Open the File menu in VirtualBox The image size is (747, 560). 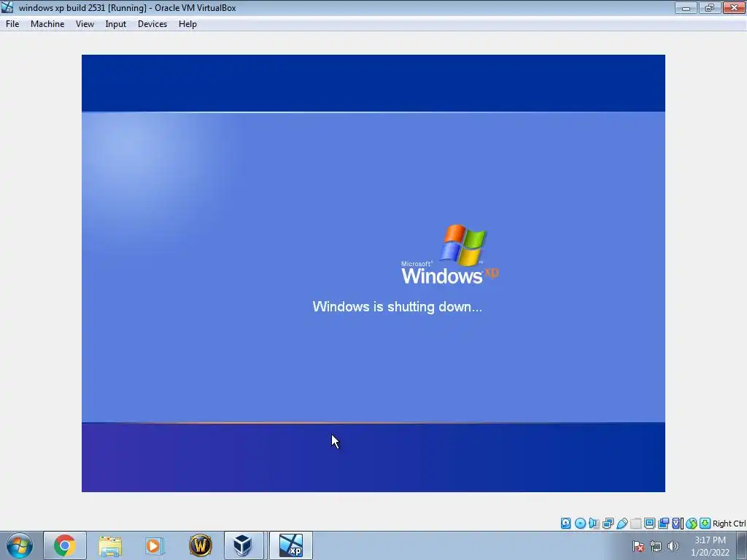click(x=12, y=24)
